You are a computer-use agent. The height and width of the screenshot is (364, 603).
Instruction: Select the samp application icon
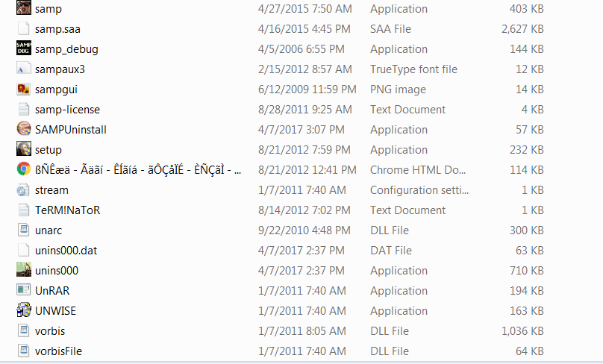(23, 8)
